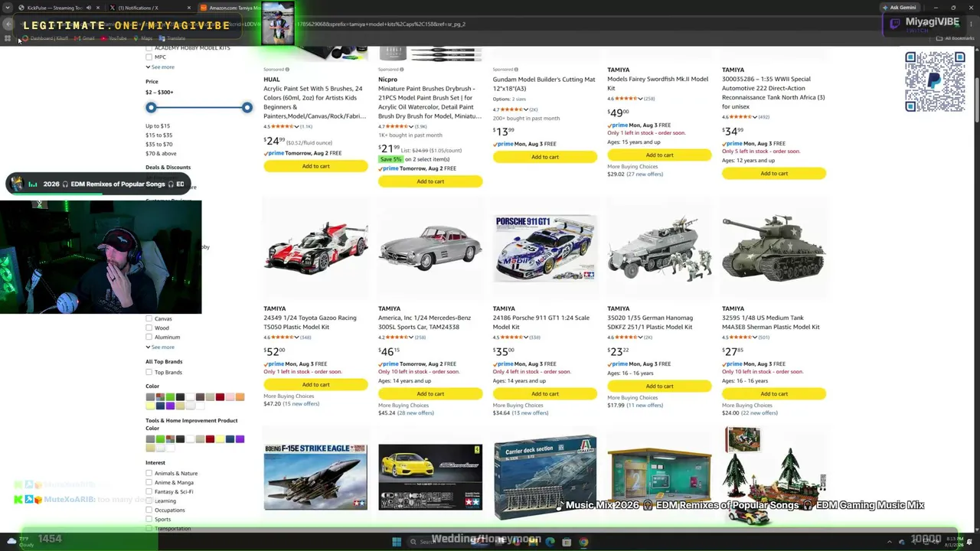Check Animals & Nature interest

pos(149,474)
